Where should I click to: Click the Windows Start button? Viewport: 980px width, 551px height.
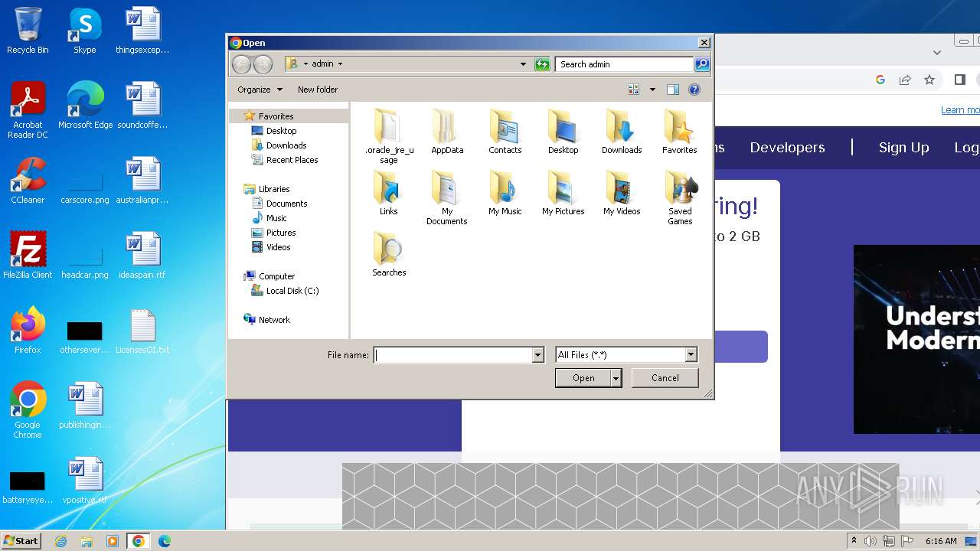point(21,540)
